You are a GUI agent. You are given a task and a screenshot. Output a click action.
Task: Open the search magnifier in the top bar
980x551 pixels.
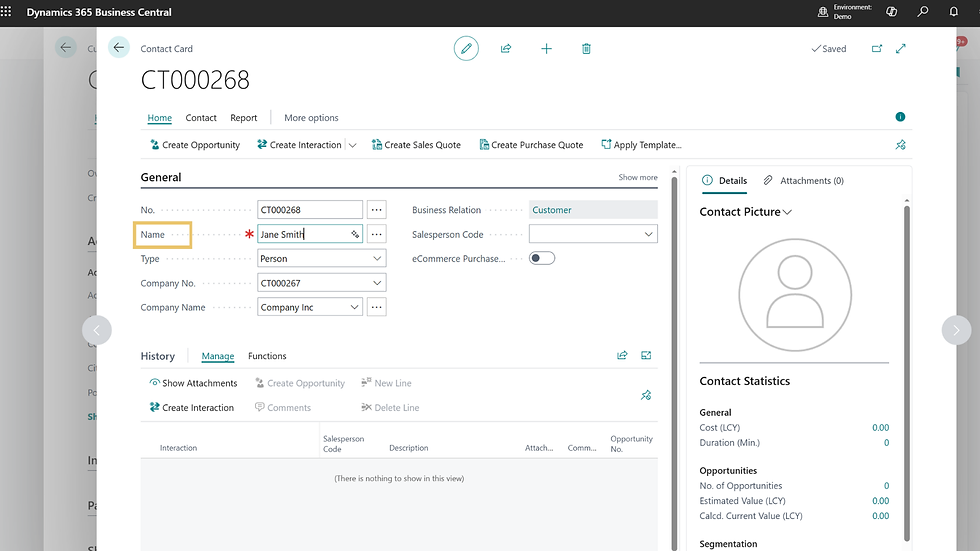[x=922, y=12]
